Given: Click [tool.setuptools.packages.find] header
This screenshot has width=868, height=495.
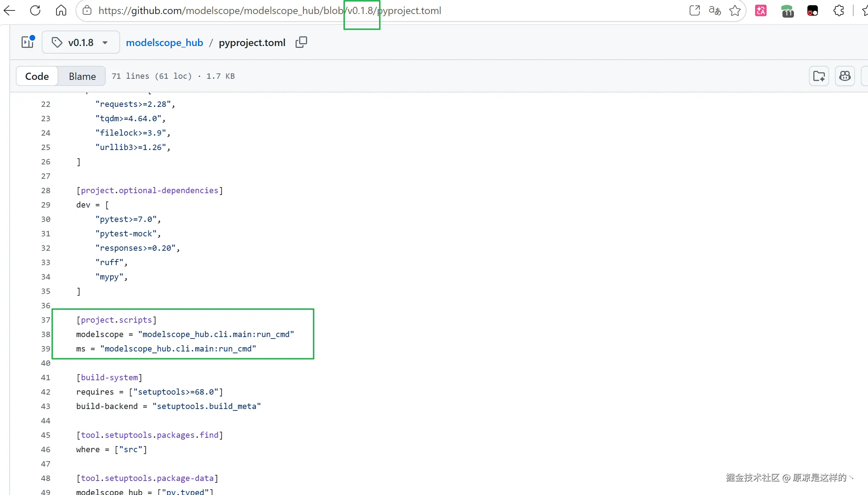Looking at the screenshot, I should pos(150,435).
